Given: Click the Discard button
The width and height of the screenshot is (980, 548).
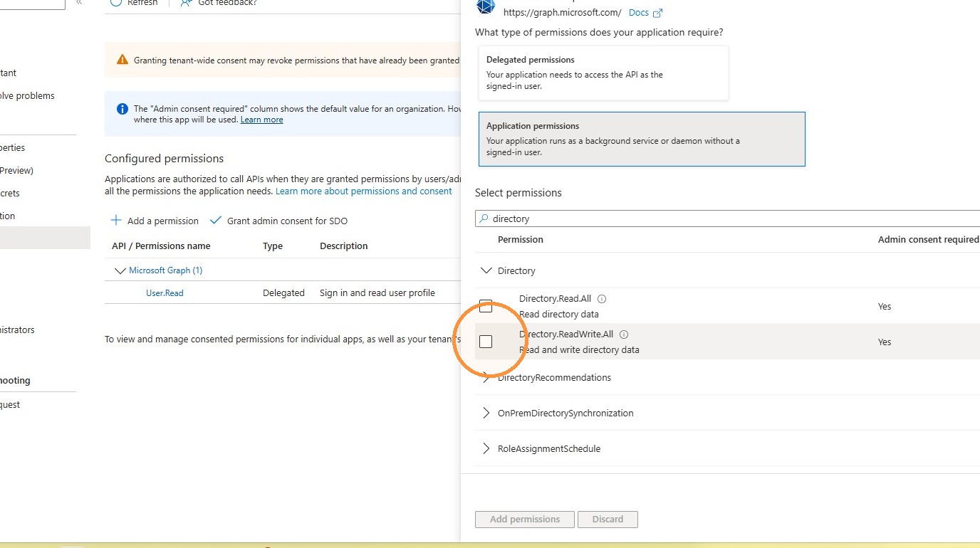Looking at the screenshot, I should coord(608,520).
